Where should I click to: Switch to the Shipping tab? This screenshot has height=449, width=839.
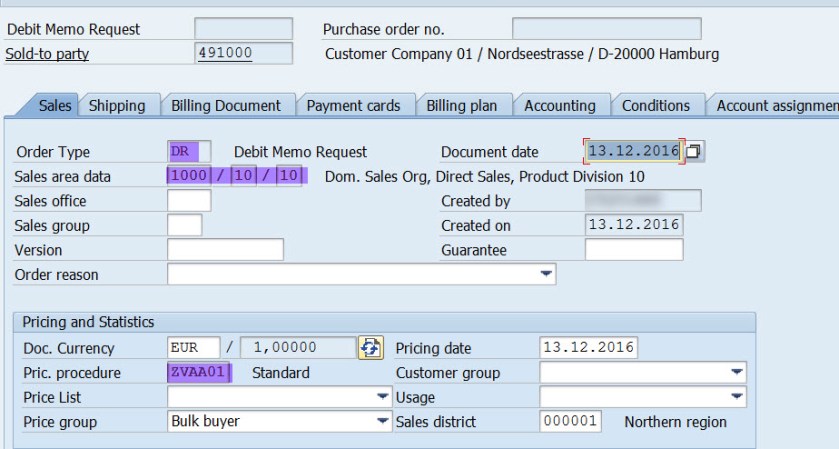[x=117, y=106]
